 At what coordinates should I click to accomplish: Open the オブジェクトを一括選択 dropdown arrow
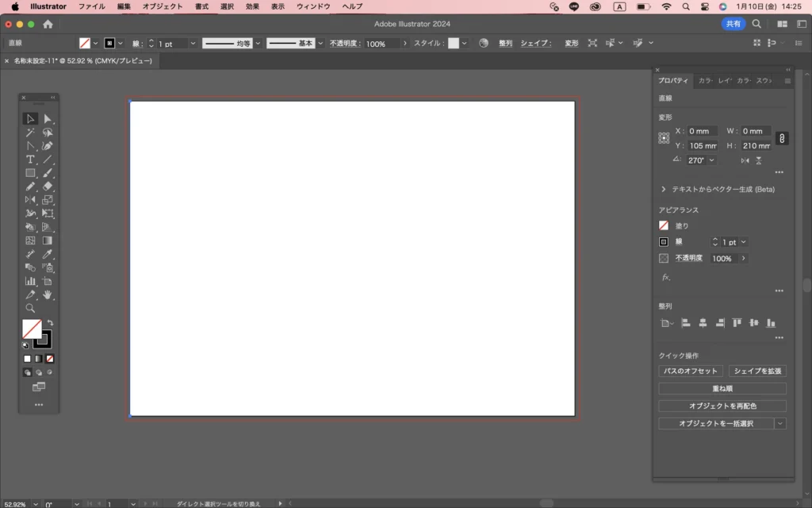tap(780, 424)
